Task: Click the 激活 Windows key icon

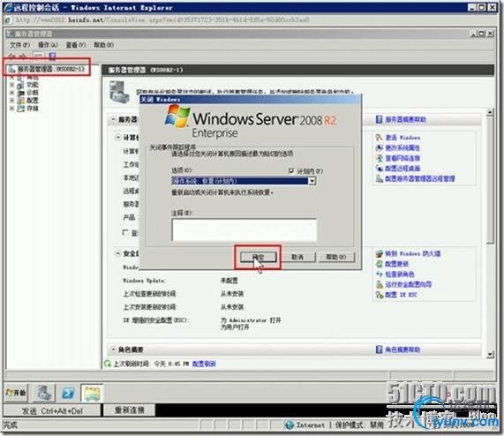Action: pos(379,138)
